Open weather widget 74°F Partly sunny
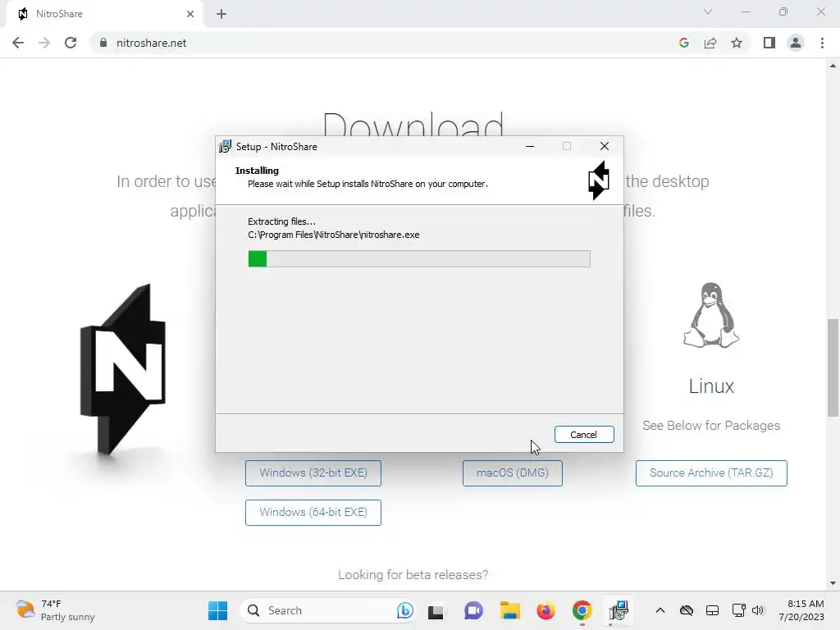840x630 pixels. (x=55, y=610)
